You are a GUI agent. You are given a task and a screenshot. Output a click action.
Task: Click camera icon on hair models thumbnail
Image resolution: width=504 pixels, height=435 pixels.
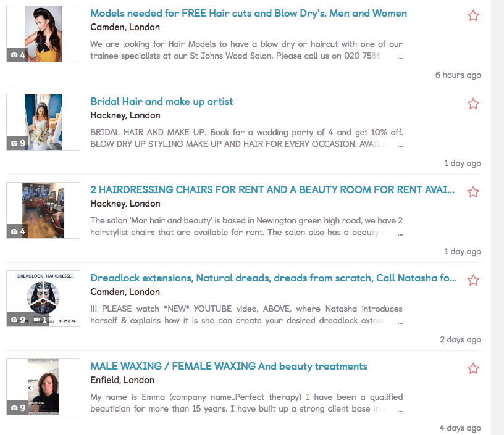(x=14, y=55)
